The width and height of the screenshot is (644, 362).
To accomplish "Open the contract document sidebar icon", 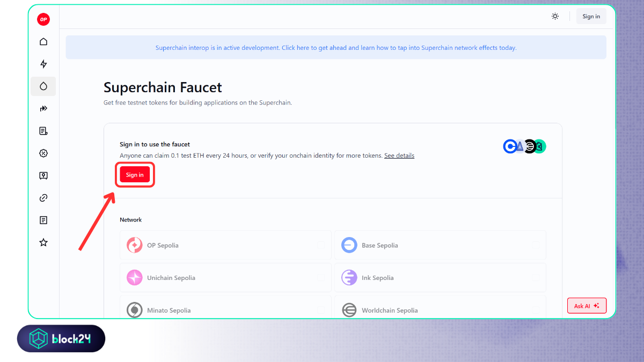I will pyautogui.click(x=43, y=131).
